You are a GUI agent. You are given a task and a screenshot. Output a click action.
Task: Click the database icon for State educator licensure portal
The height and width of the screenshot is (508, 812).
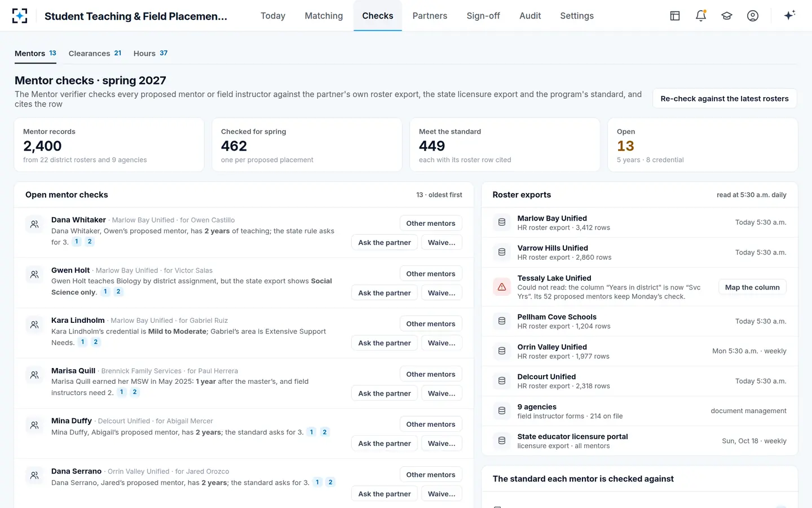502,441
